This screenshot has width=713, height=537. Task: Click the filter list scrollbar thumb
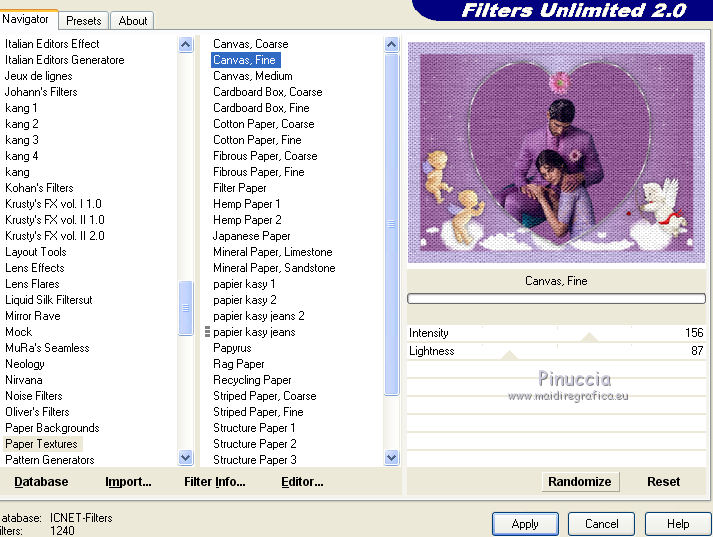coord(392,224)
